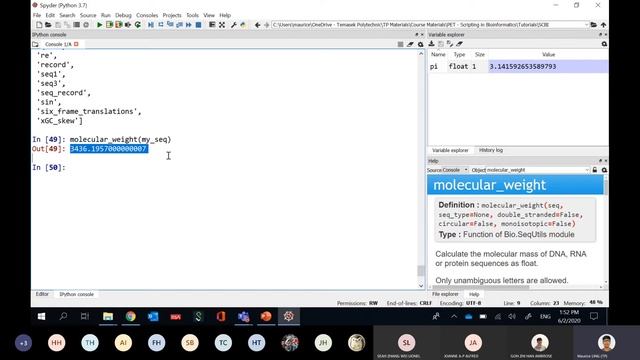Switch to the History log tab
The width and height of the screenshot is (640, 360).
(x=491, y=150)
